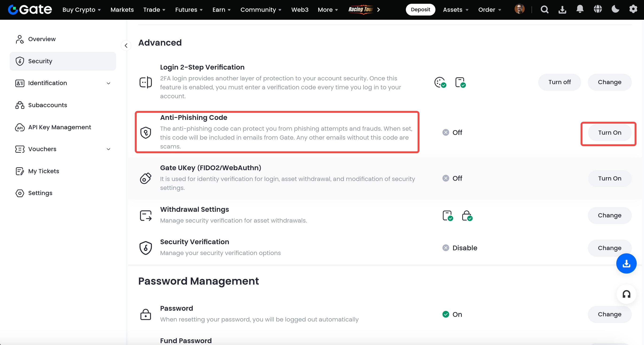The width and height of the screenshot is (644, 345).
Task: Click the language globe icon
Action: pyautogui.click(x=597, y=9)
